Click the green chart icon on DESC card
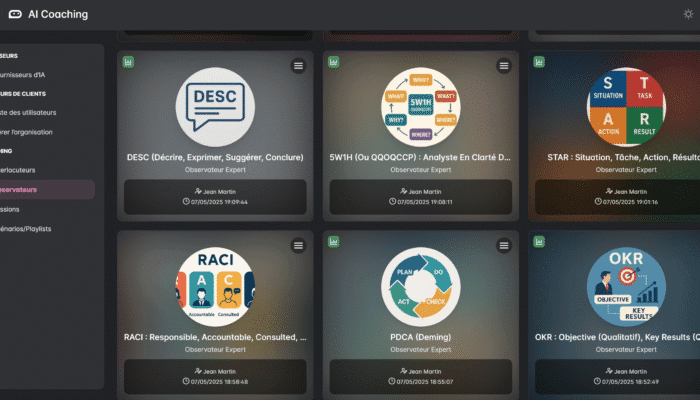Screen dimensions: 700x400 tap(129, 62)
